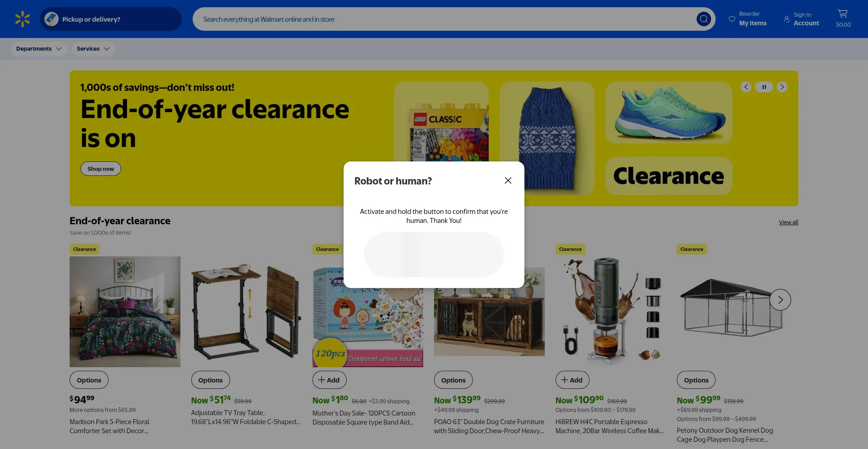Image resolution: width=868 pixels, height=449 pixels.
Task: Click the TV tray table thumbnail
Action: 246,312
